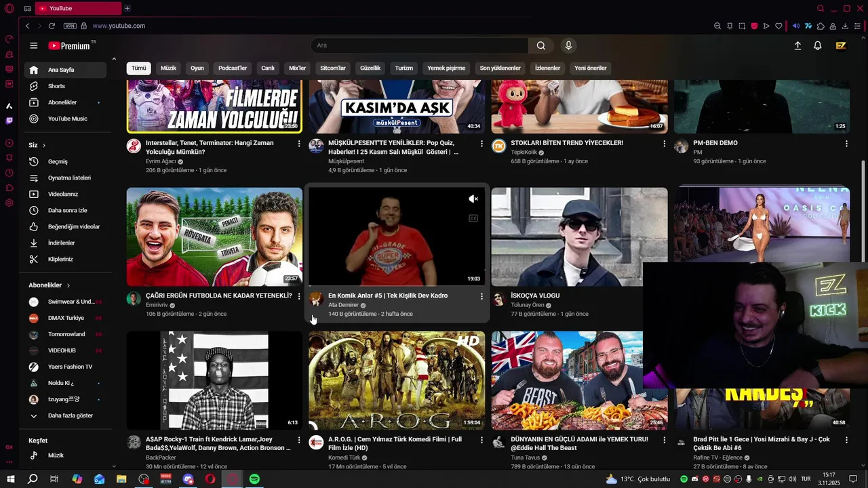Select the Podcast'ler filter chip
The image size is (868, 488).
pyautogui.click(x=233, y=68)
